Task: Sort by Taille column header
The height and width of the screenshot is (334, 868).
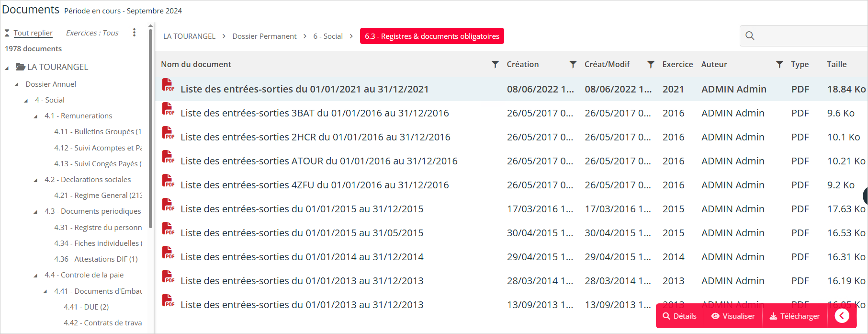Action: 836,64
